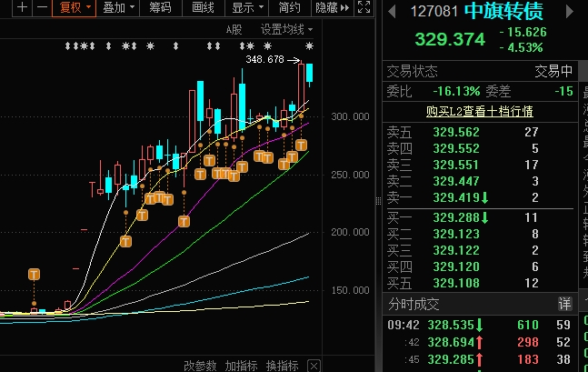Click the current price 329.374

450,39
